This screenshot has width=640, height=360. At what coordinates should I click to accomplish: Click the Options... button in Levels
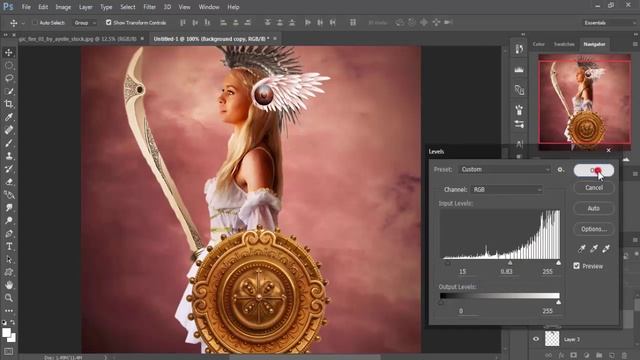(x=594, y=229)
